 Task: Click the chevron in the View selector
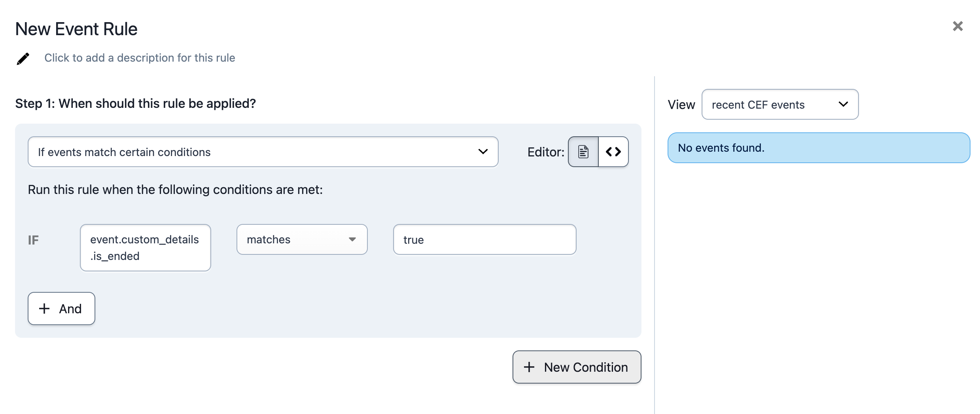843,105
